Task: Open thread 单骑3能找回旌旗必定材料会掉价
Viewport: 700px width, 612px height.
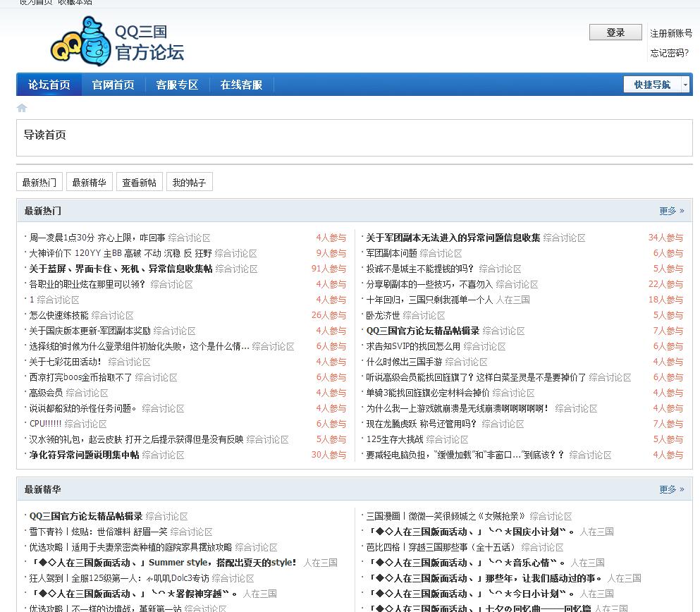Action: [428, 393]
